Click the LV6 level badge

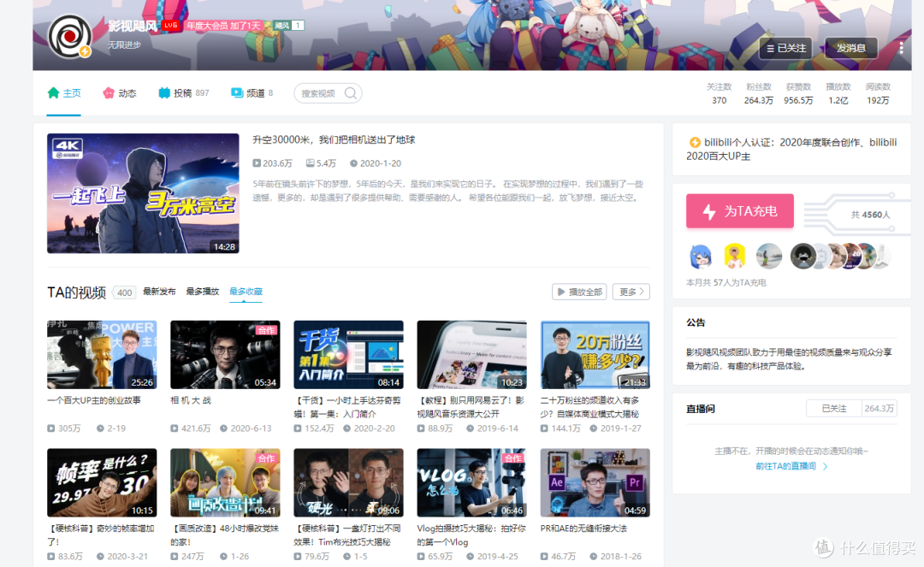point(170,26)
